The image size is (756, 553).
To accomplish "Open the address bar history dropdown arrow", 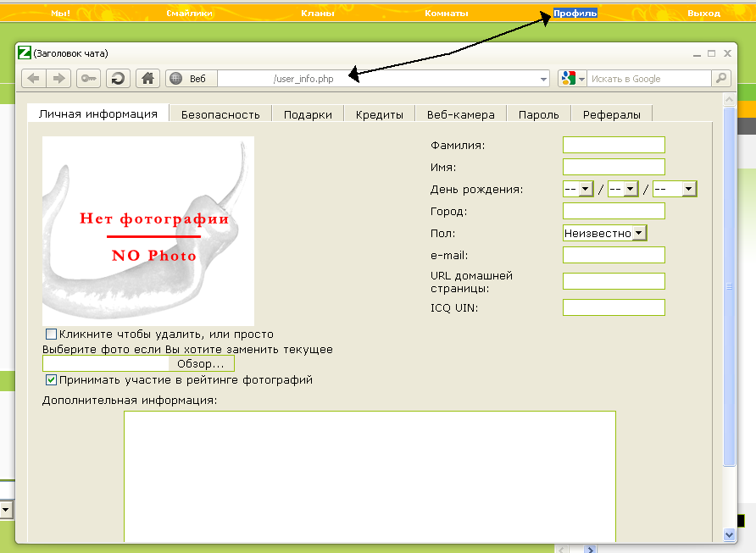I will click(544, 80).
